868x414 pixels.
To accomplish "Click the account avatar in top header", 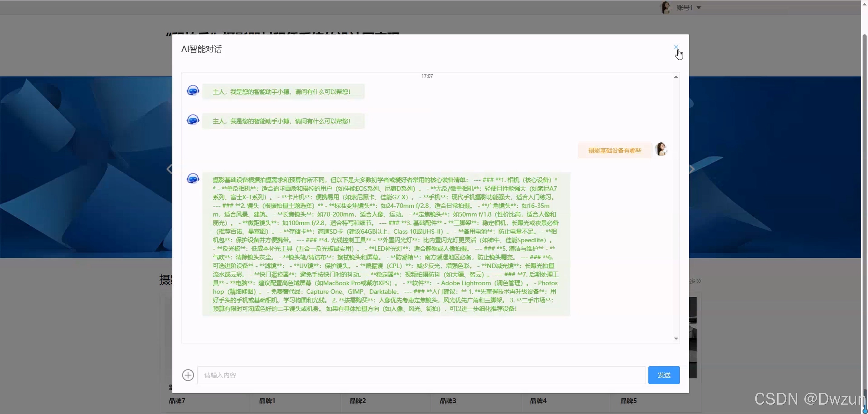I will click(x=665, y=7).
